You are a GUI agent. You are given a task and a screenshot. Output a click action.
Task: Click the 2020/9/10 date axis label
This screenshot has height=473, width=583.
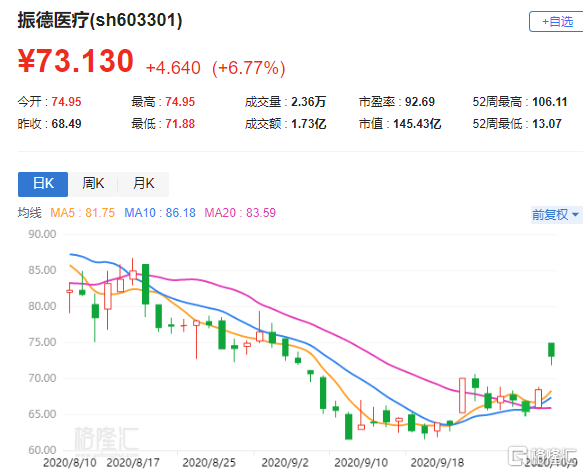click(x=361, y=463)
